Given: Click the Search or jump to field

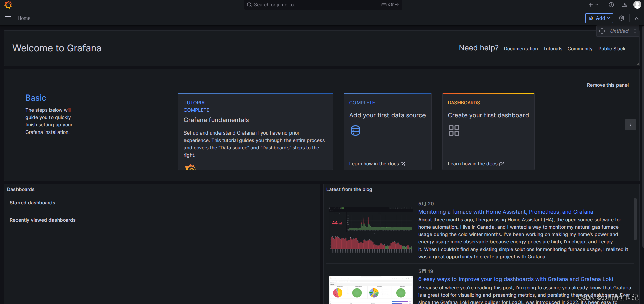Looking at the screenshot, I should pyautogui.click(x=323, y=5).
